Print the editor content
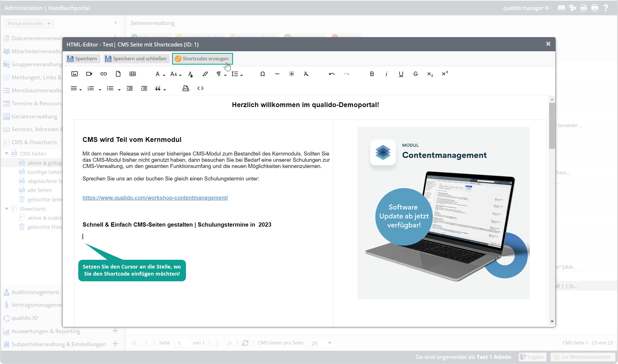Image resolution: width=618 pixels, height=364 pixels. point(186,88)
